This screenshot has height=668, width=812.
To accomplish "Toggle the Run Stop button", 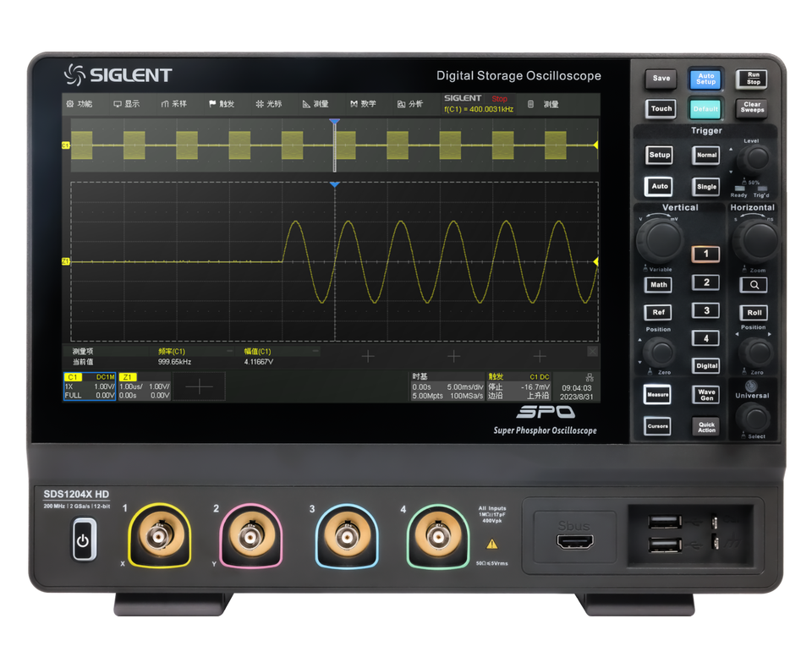I will pyautogui.click(x=753, y=79).
